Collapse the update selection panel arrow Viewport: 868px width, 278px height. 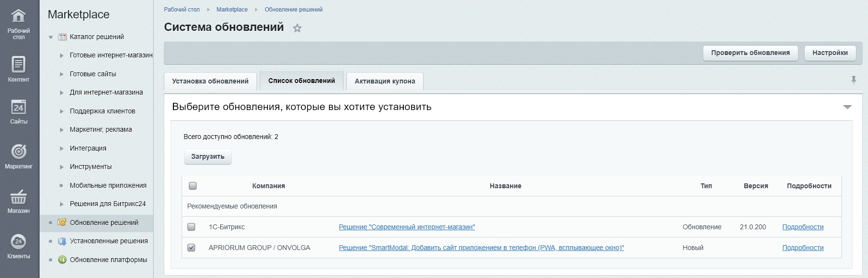pyautogui.click(x=847, y=107)
